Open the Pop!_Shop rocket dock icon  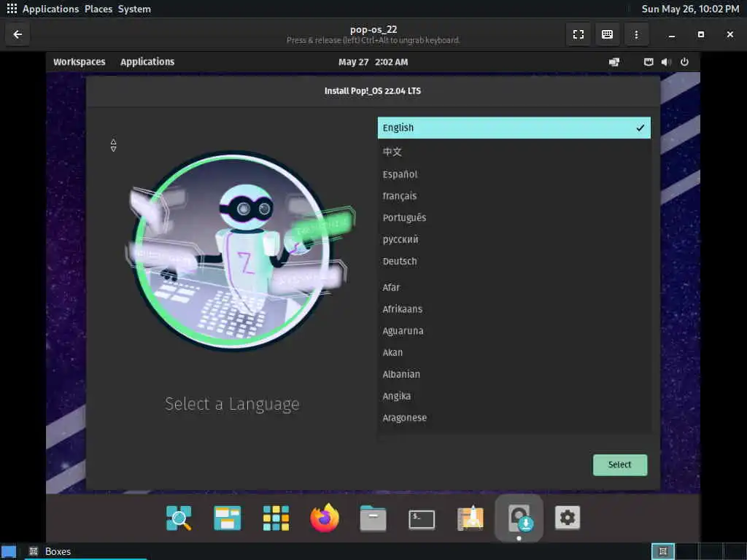pyautogui.click(x=471, y=518)
